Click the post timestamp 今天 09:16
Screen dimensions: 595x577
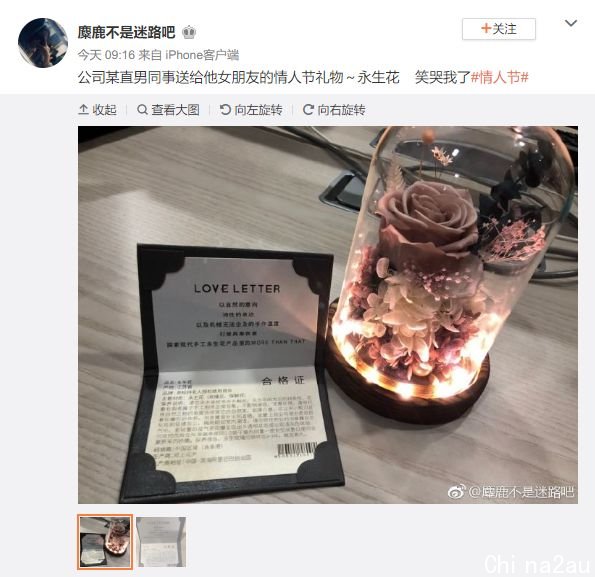[x=106, y=55]
